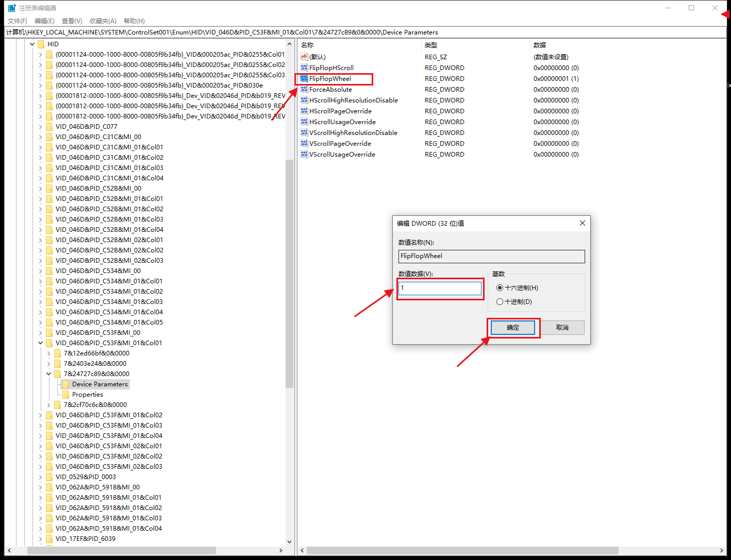Click folder icon of 7&24727c89&0&0000
Image resolution: width=731 pixels, height=560 pixels.
57,374
